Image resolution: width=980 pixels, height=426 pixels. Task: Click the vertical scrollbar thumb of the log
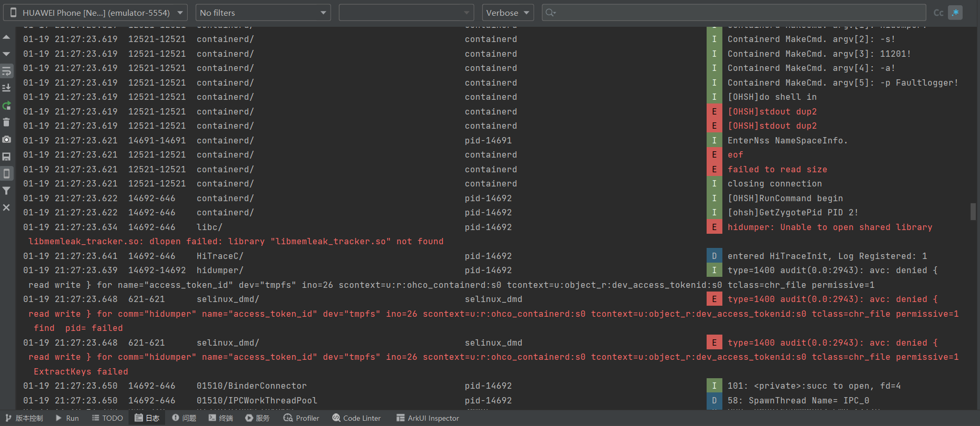(973, 212)
